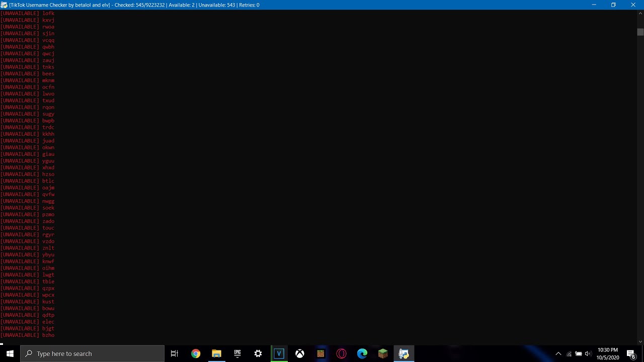The image size is (644, 362).
Task: Click the unavailable row for qdtp
Action: [27, 315]
